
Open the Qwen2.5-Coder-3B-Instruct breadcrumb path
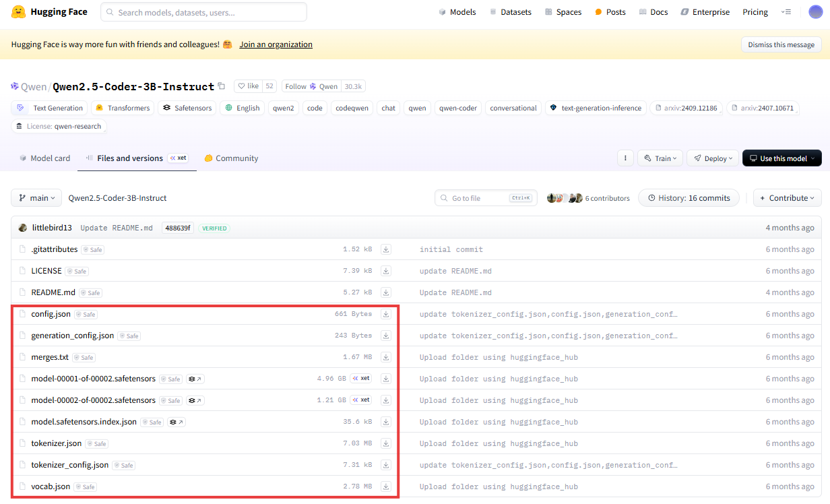[x=117, y=198]
